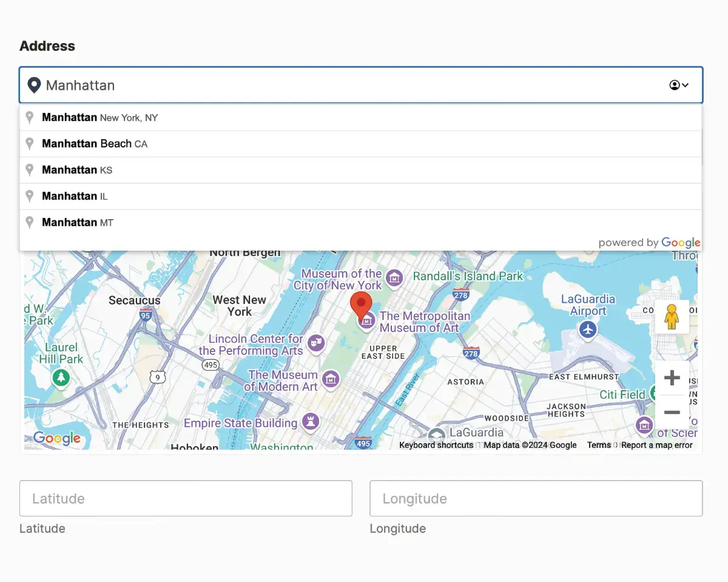Select the Street View Pegman icon

coord(672,316)
